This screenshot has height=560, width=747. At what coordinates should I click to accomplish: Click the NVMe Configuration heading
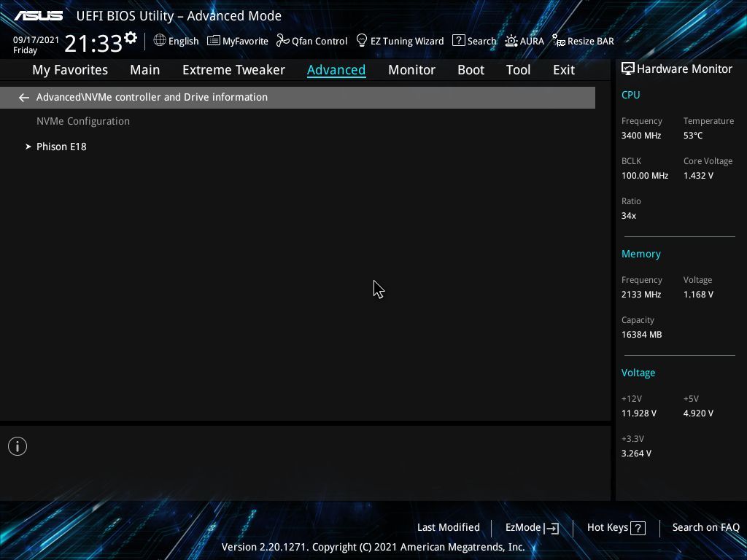pyautogui.click(x=83, y=122)
